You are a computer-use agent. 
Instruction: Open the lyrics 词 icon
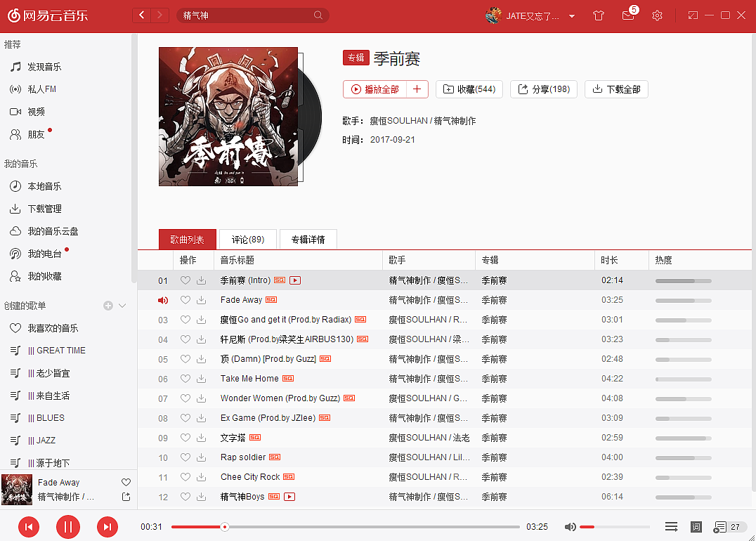[696, 526]
